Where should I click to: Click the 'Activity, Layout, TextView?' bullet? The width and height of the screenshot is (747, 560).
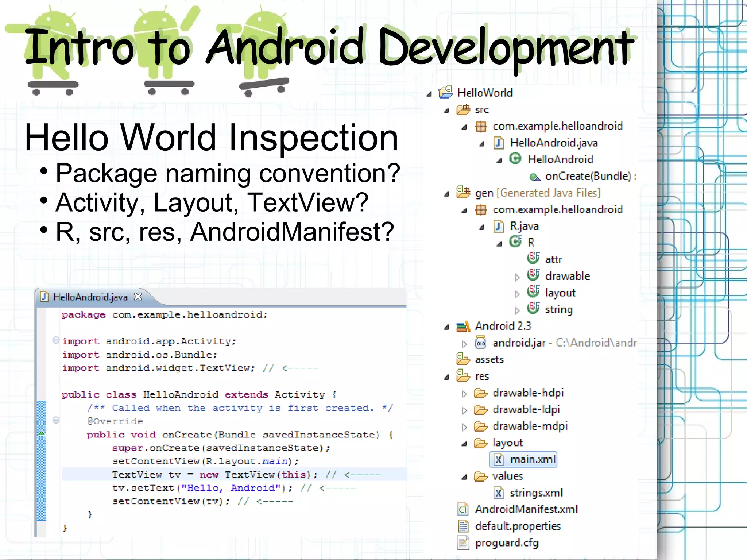[212, 202]
